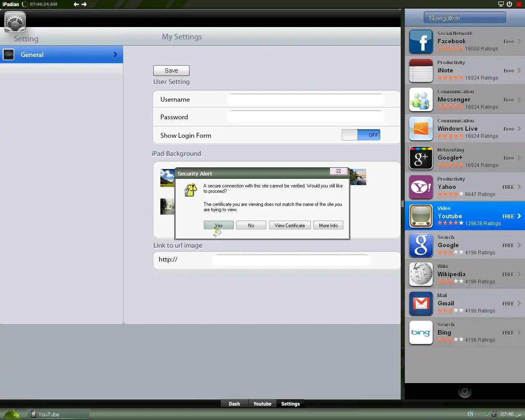The width and height of the screenshot is (525, 420).
Task: Launch the Messenger app icon
Action: [421, 100]
